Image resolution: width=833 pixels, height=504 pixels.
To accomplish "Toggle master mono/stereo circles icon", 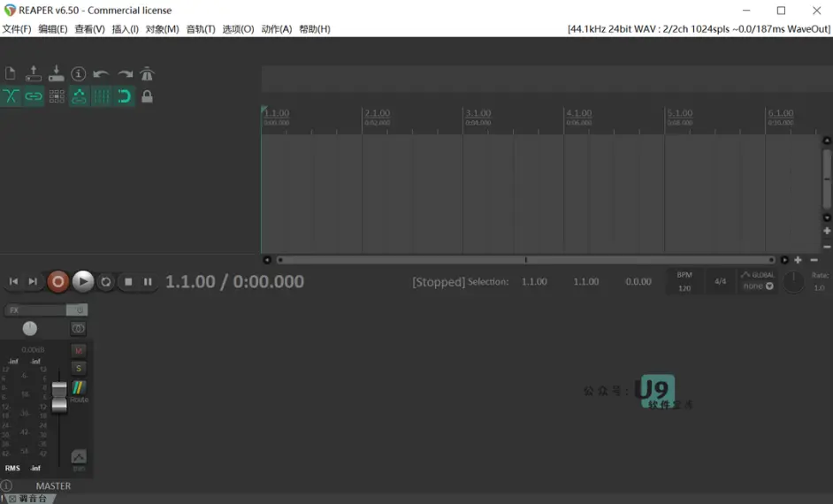I will (x=78, y=329).
